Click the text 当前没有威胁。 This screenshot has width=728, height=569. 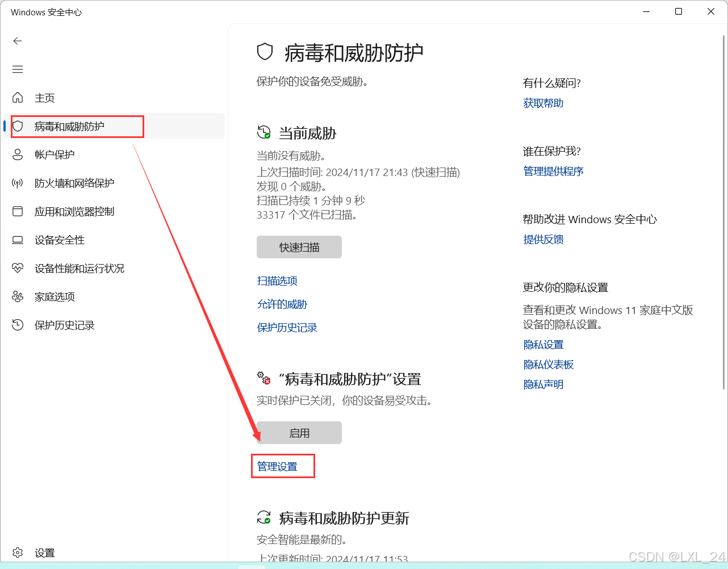click(291, 156)
